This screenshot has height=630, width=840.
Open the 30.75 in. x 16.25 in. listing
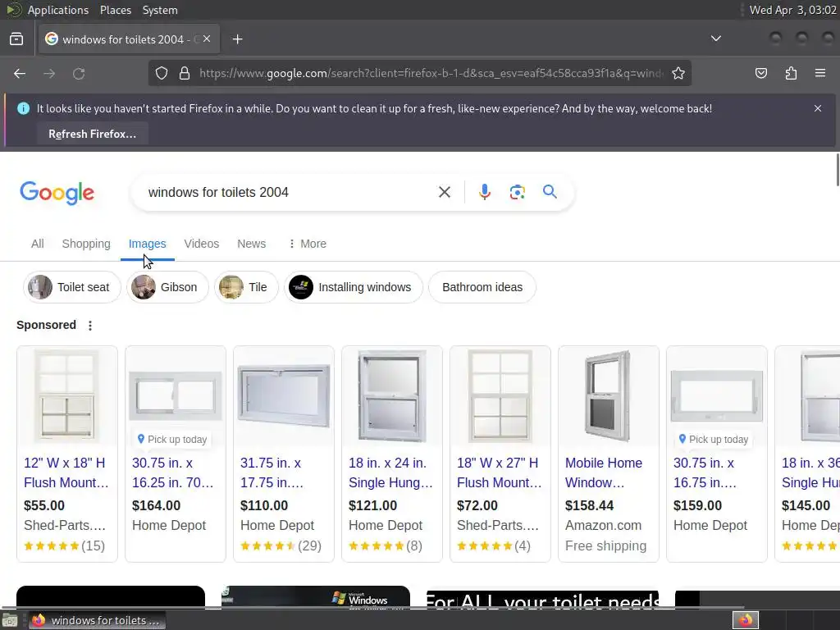click(172, 472)
